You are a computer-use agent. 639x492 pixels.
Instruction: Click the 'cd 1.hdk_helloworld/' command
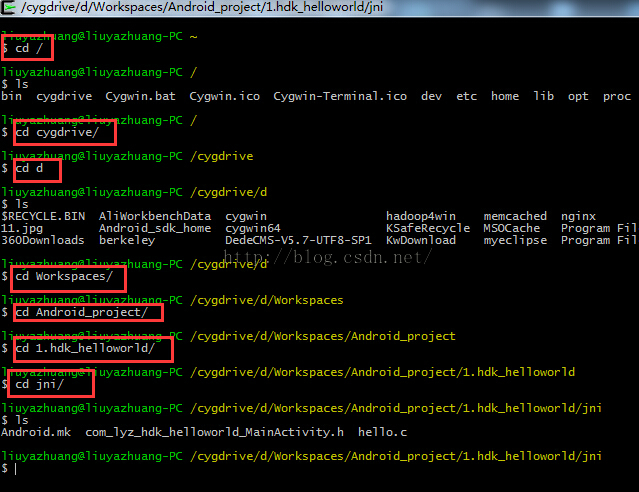(x=85, y=348)
